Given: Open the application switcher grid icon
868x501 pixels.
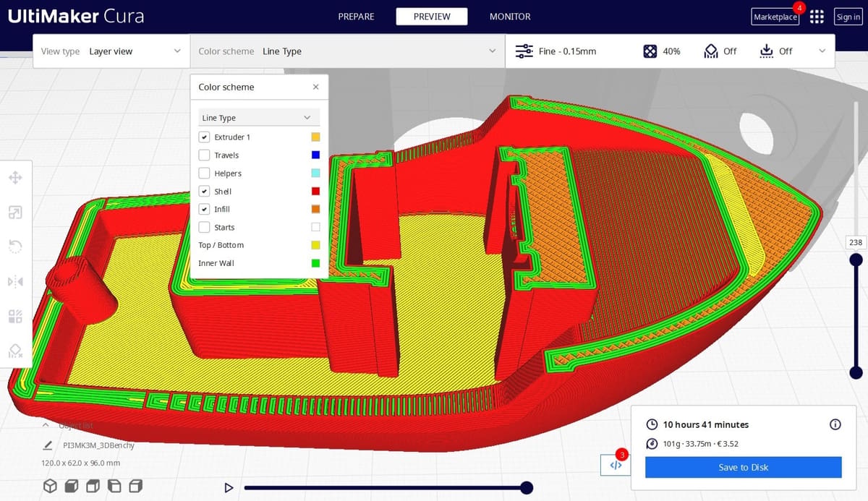Looking at the screenshot, I should coord(817,17).
